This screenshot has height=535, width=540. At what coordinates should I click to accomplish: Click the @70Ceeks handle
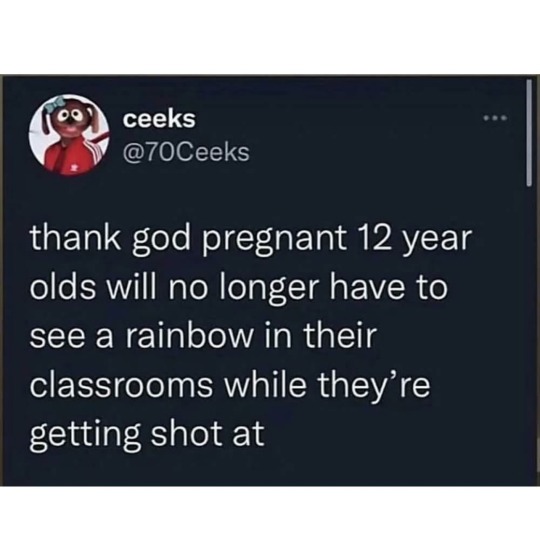point(186,153)
